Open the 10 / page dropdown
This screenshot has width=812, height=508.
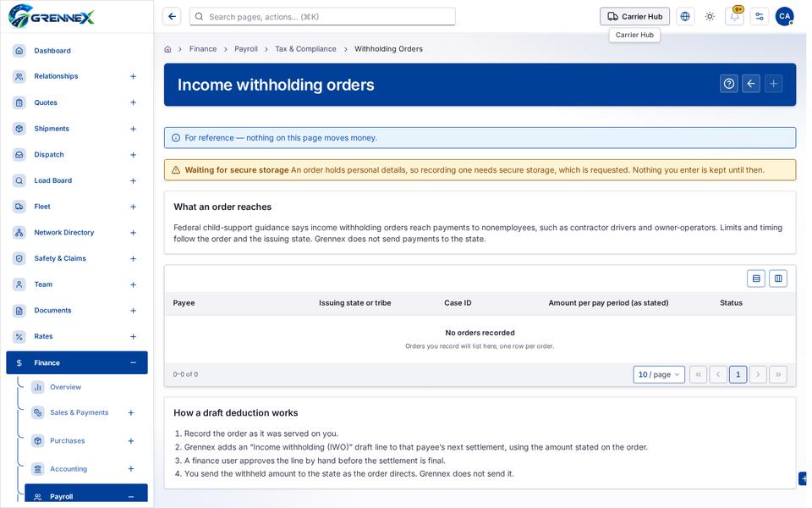[659, 374]
